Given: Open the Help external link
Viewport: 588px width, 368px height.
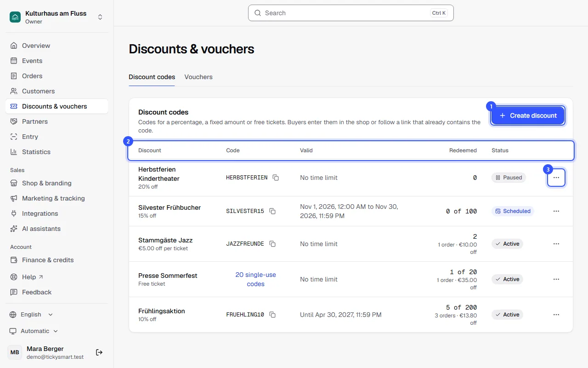Looking at the screenshot, I should coord(57,277).
